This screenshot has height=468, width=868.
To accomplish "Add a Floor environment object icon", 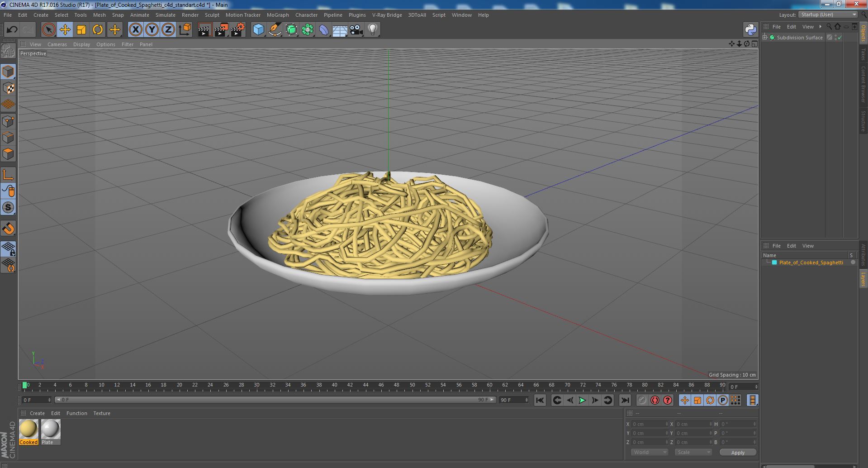I will (x=340, y=30).
